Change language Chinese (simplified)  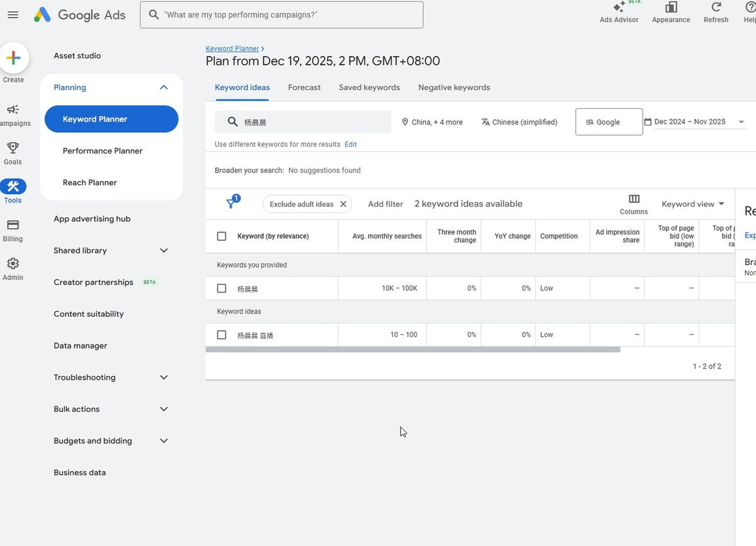click(519, 122)
